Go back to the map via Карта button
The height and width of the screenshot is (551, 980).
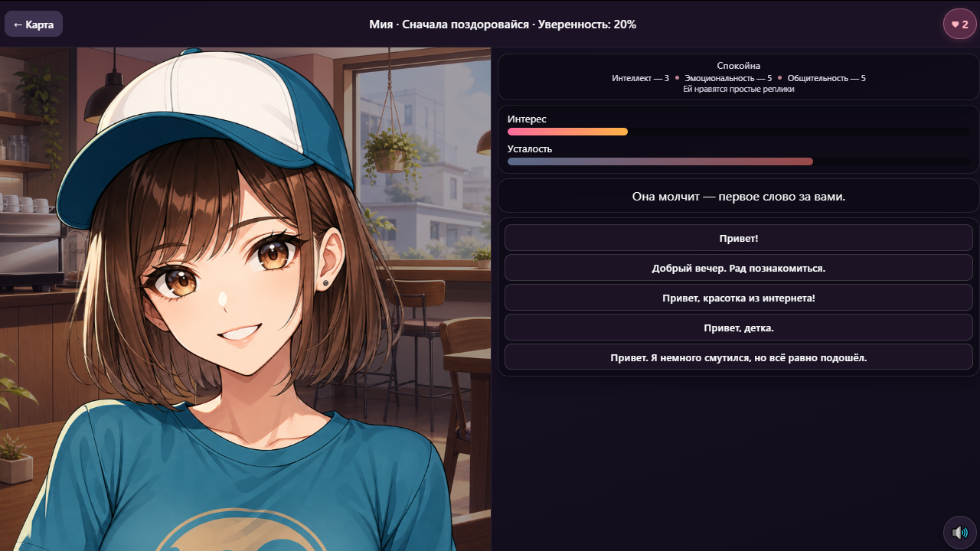(34, 24)
